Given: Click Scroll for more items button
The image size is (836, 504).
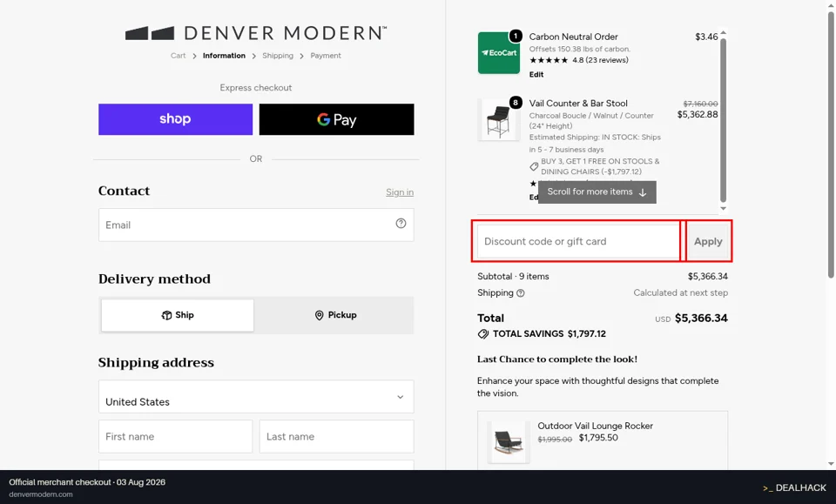Looking at the screenshot, I should point(597,192).
